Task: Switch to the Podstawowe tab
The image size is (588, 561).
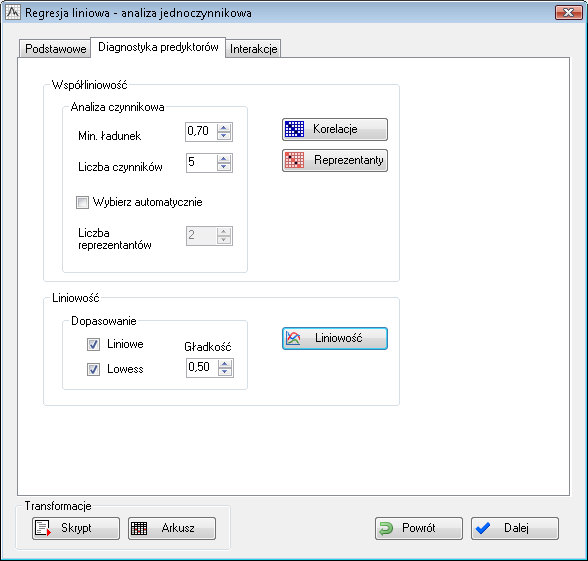Action: tap(55, 49)
